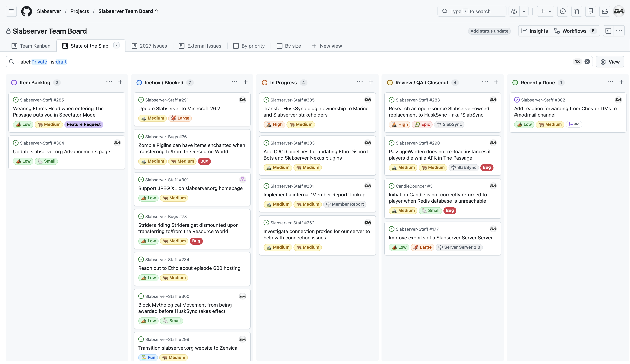This screenshot has width=630, height=364.
Task: Expand State of the Slab view options
Action: pos(117,45)
